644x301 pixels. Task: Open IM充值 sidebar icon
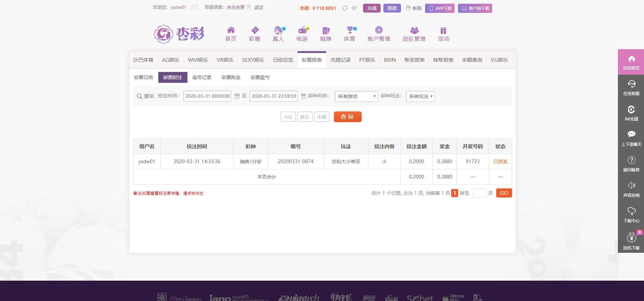pos(631,113)
